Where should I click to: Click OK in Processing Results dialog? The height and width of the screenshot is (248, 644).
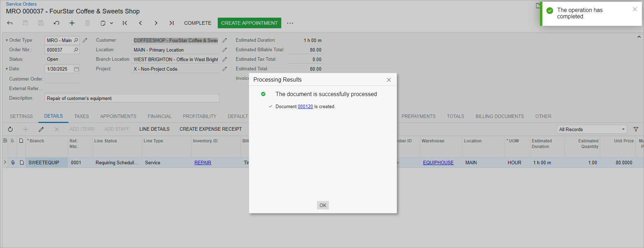[x=323, y=205]
